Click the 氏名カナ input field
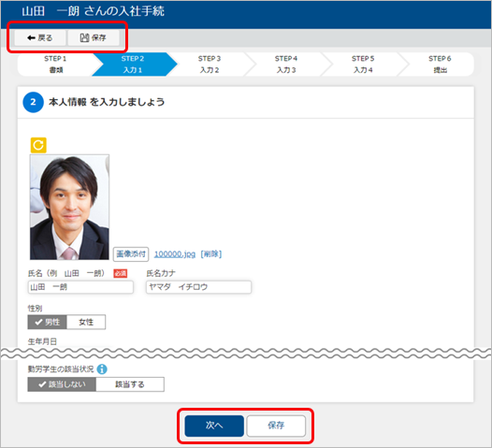Viewport: 492px width, 448px height. tap(198, 287)
